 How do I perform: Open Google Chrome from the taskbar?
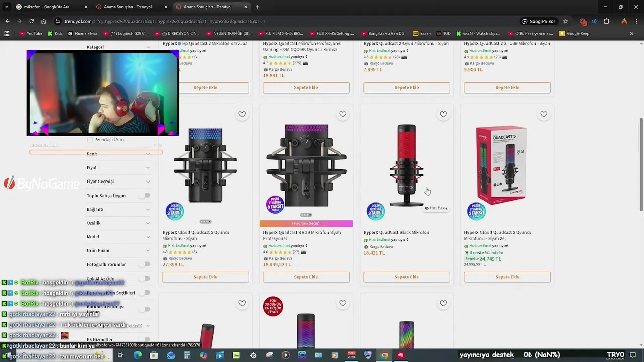[384, 355]
